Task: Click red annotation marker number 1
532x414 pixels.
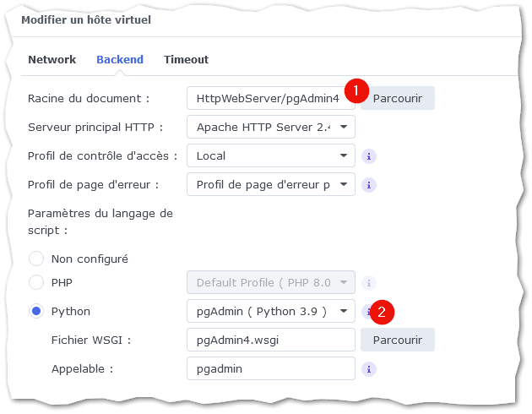Action: 356,91
